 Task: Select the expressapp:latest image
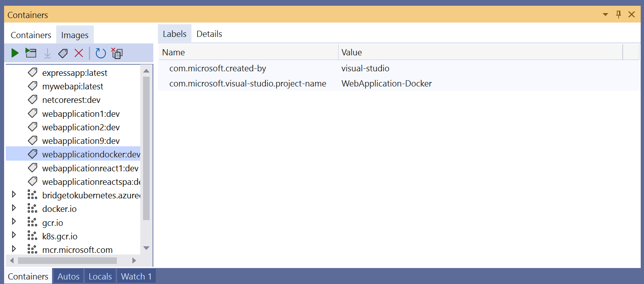click(74, 73)
